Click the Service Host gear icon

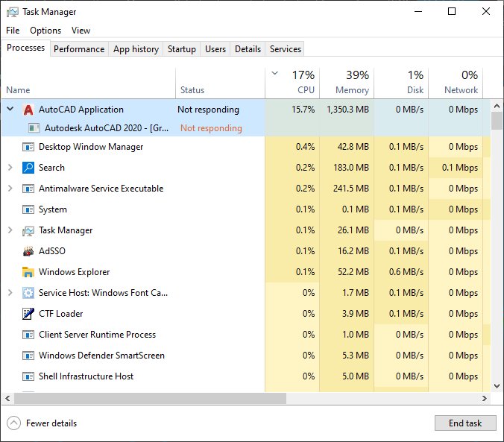[x=28, y=293]
